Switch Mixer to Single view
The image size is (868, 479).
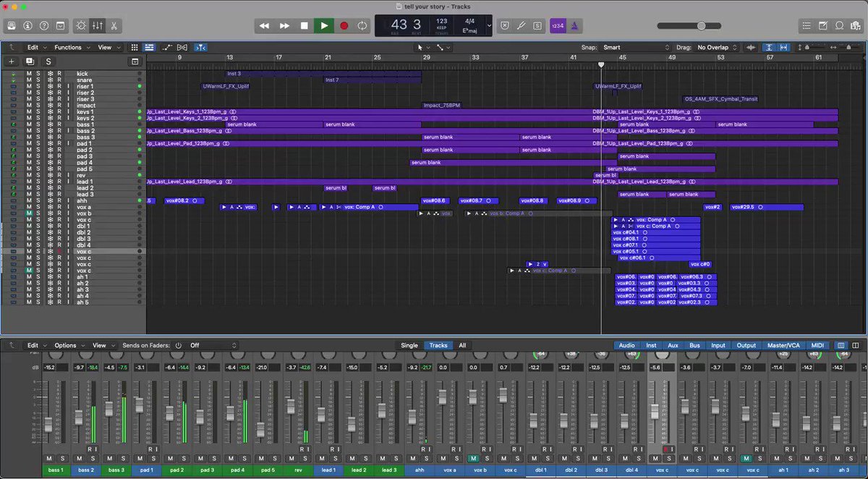[409, 345]
